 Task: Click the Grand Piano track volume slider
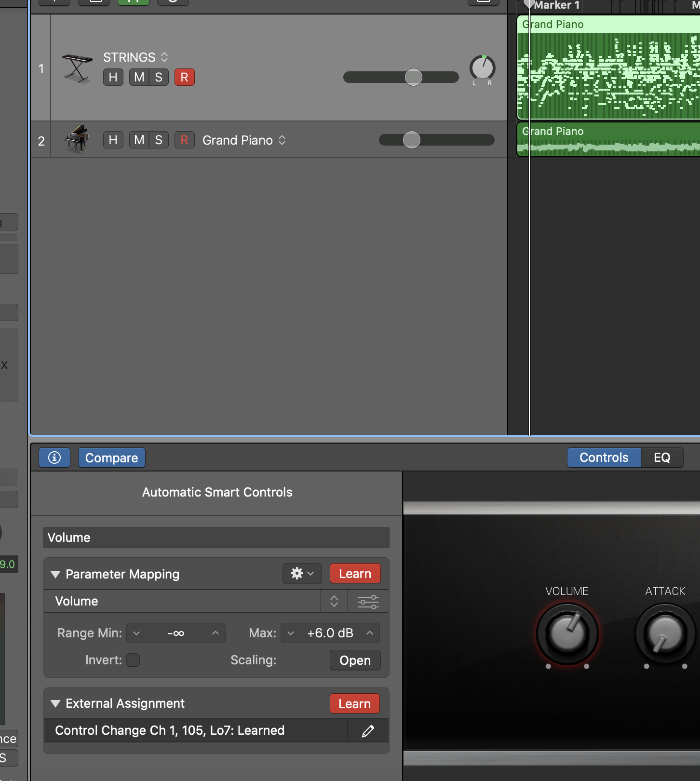[x=437, y=140]
